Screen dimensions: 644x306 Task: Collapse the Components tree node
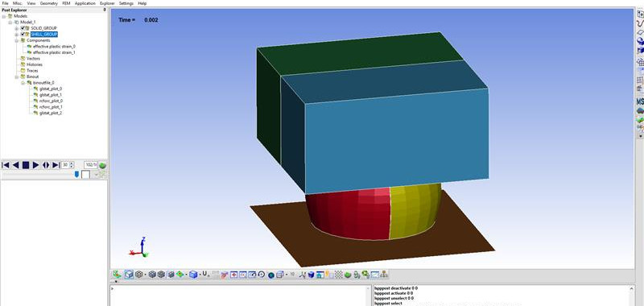(17, 40)
